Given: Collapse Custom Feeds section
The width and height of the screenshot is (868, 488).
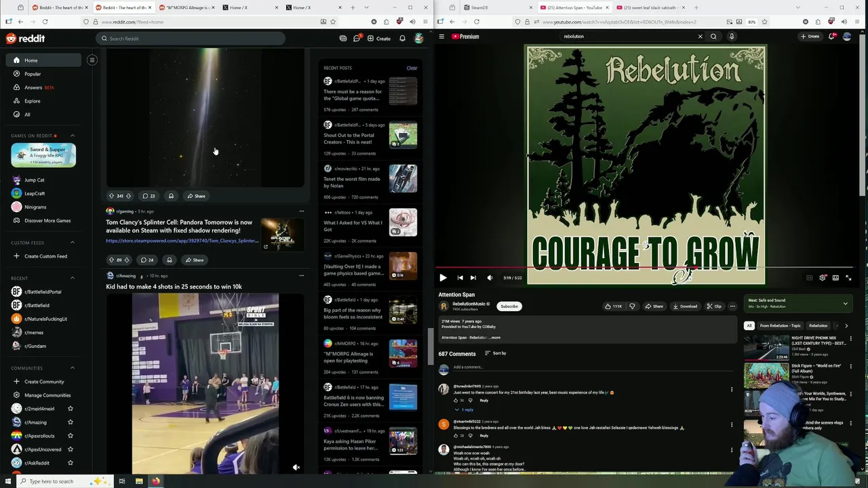Looking at the screenshot, I should click(x=73, y=243).
